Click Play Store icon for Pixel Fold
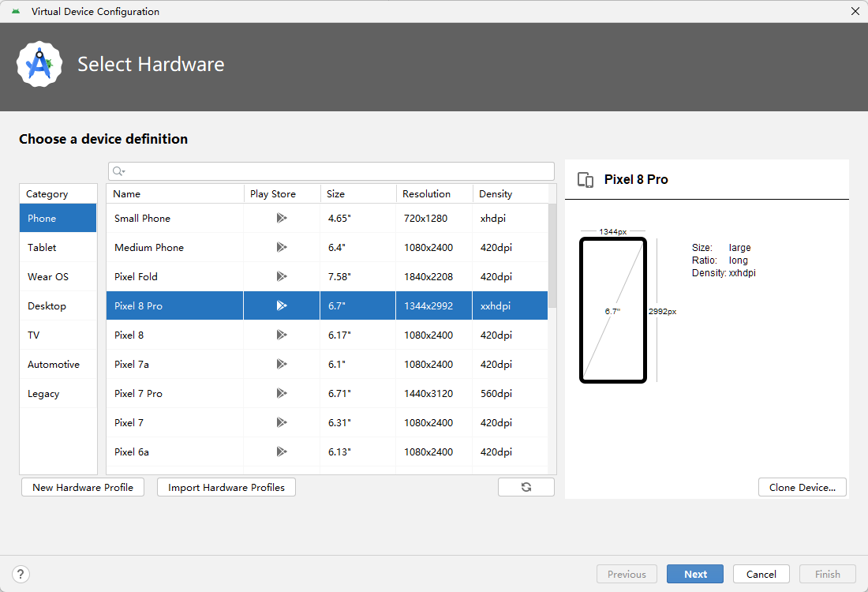 point(282,276)
